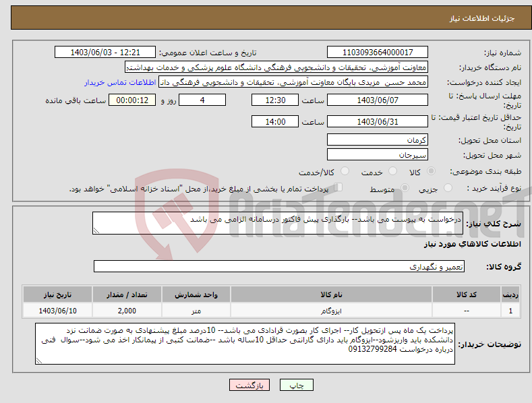The image size is (532, 403).
Task: Click the city field سیرجان
Action: click(x=378, y=155)
